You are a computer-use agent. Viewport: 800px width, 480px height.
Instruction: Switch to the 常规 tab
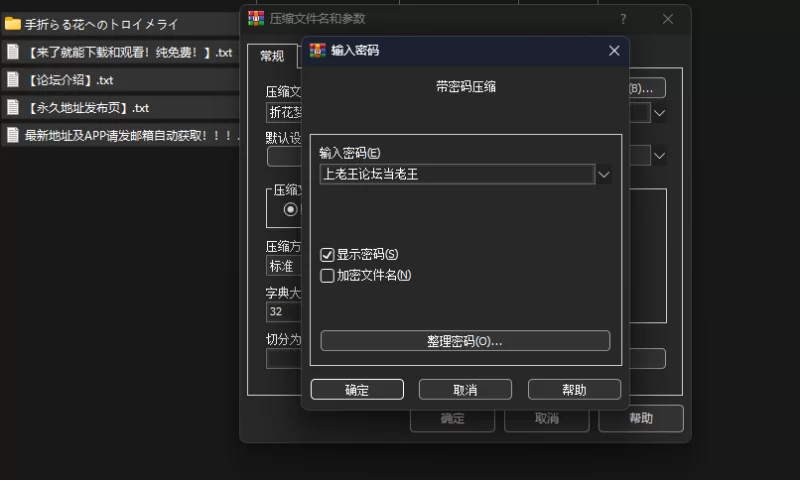272,56
